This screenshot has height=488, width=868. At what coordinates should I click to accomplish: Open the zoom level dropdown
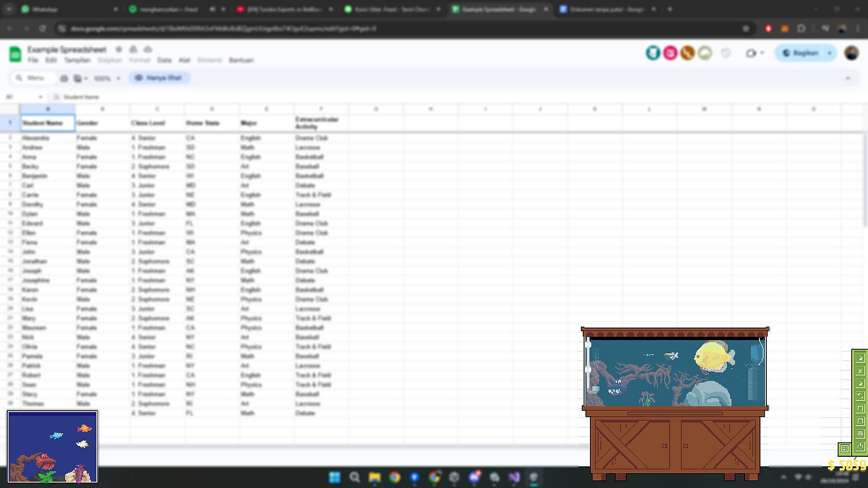(107, 78)
